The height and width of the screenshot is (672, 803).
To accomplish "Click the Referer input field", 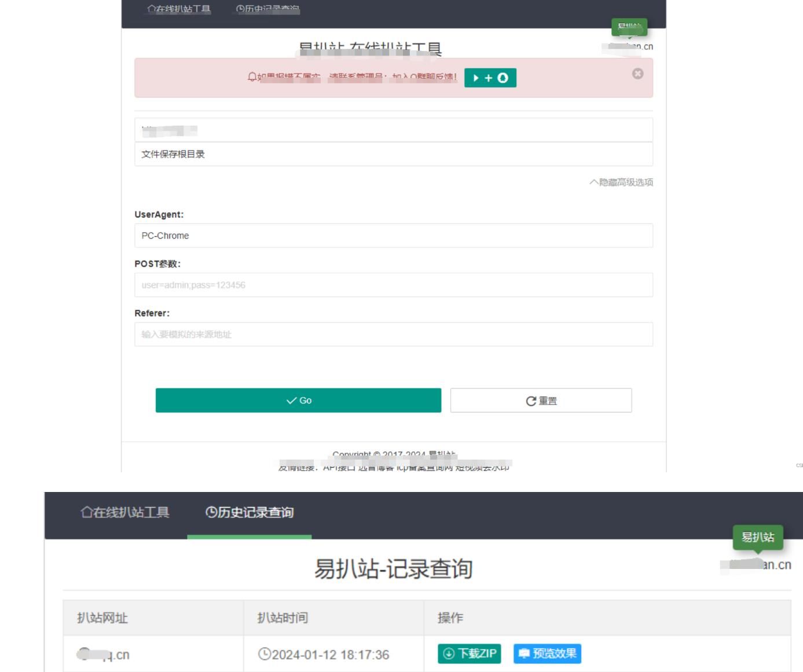I will point(395,334).
